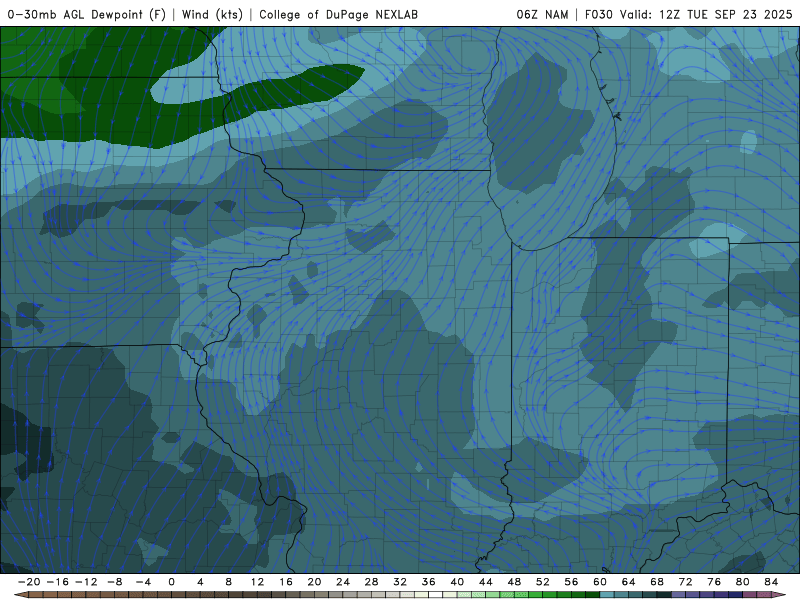Click the '06Z NAM' model run label
Screen dimensions: 800x600
pyautogui.click(x=542, y=14)
